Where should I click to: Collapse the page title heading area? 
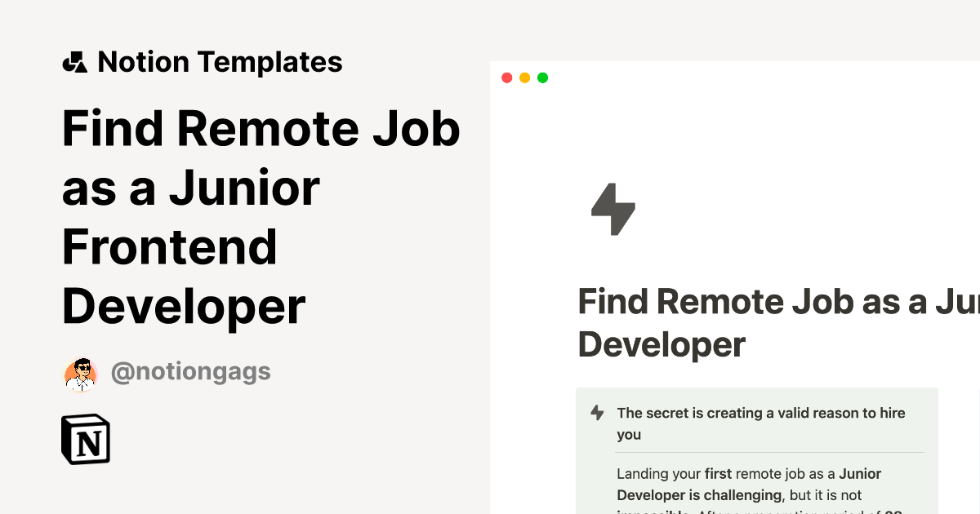pos(261,216)
